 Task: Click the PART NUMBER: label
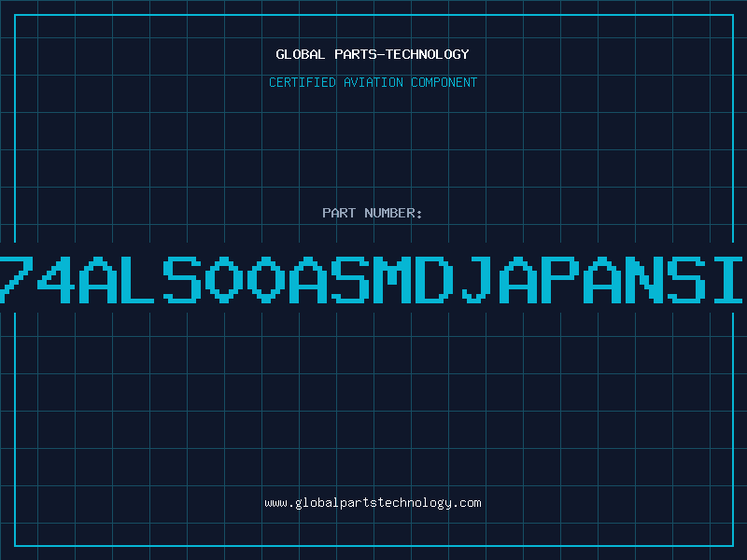(373, 213)
